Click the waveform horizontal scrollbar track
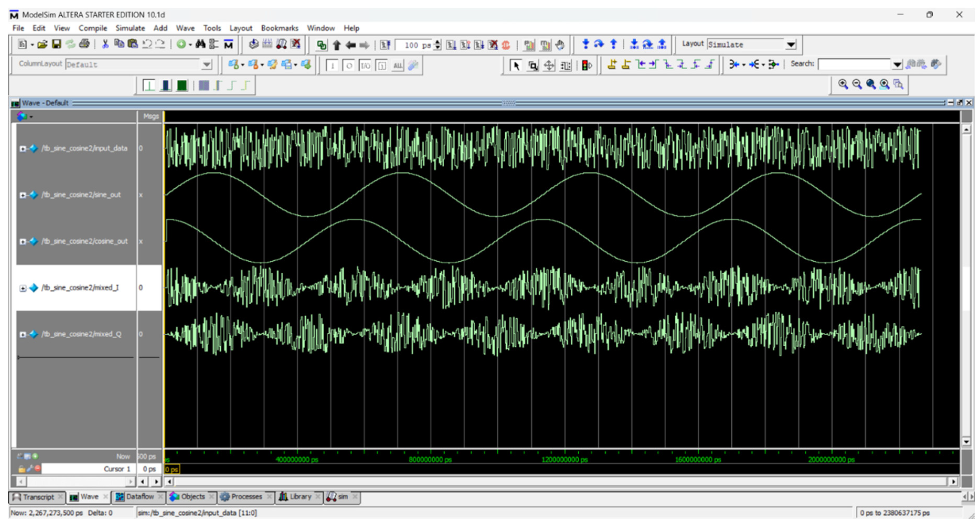 tap(559, 481)
